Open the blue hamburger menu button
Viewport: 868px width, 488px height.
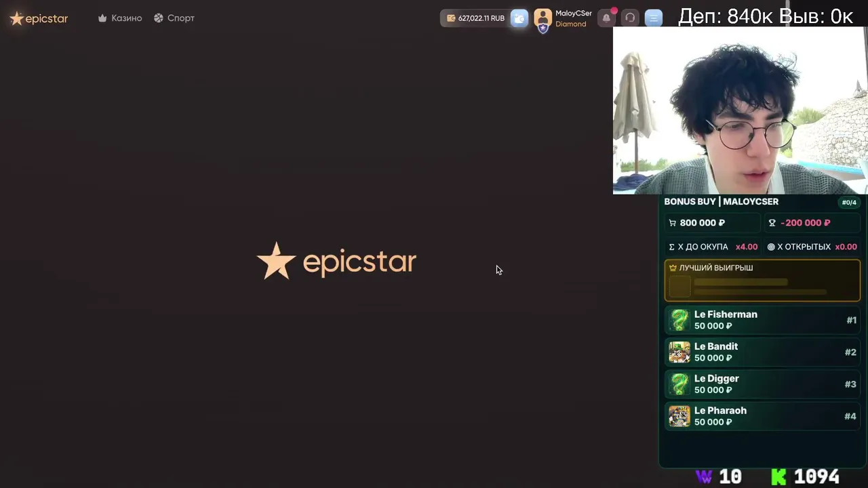pos(654,18)
